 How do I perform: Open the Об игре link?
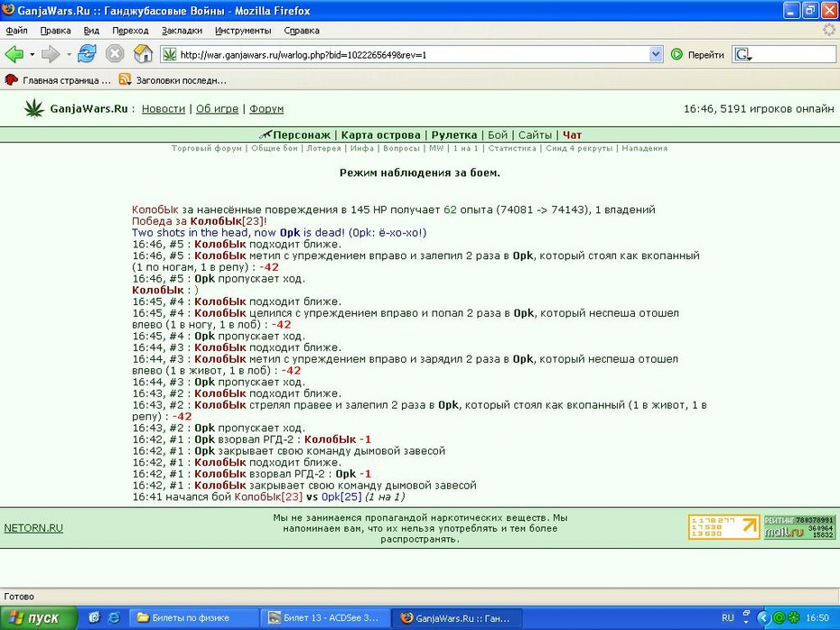click(217, 108)
